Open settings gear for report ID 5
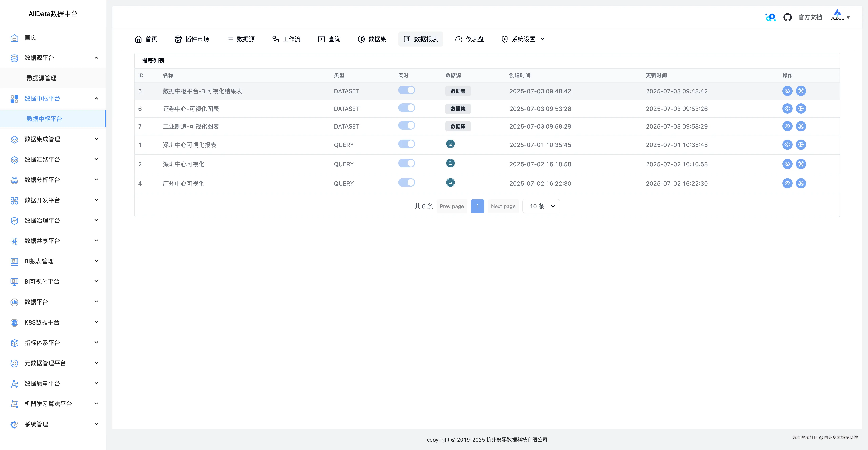The height and width of the screenshot is (450, 868). [x=801, y=91]
